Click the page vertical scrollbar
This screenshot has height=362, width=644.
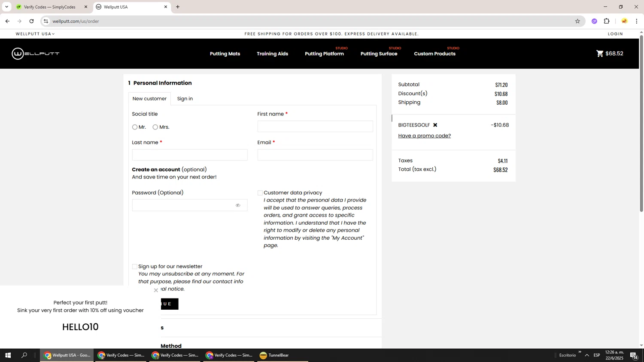point(641,124)
